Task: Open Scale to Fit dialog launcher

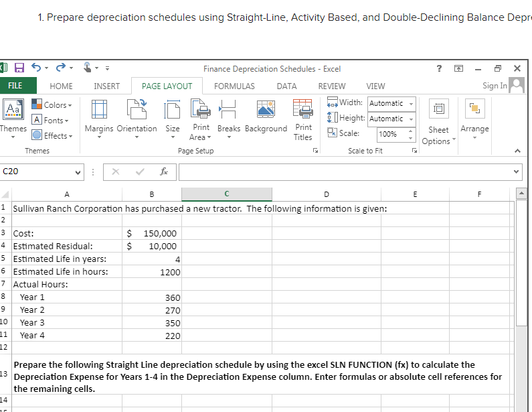Action: 414,151
